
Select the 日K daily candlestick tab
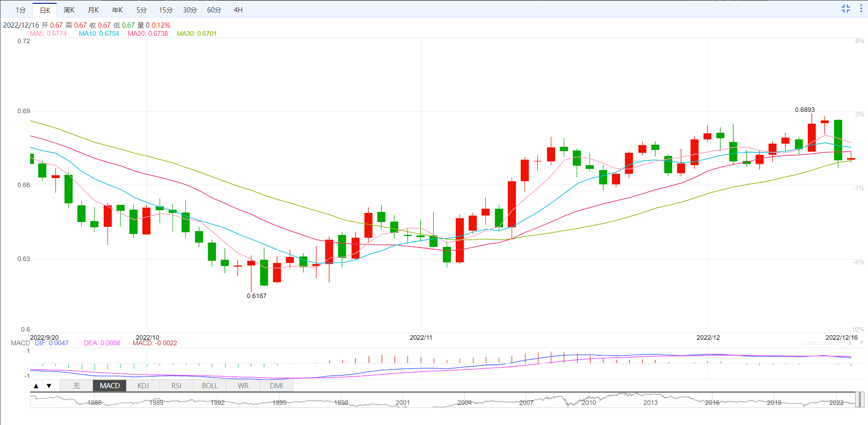click(45, 10)
